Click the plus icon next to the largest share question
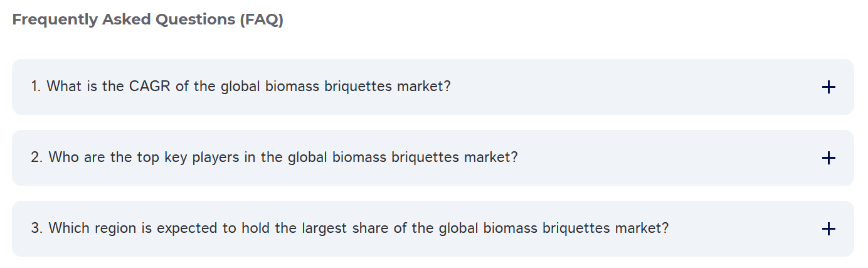Image resolution: width=868 pixels, height=268 pixels. tap(828, 229)
